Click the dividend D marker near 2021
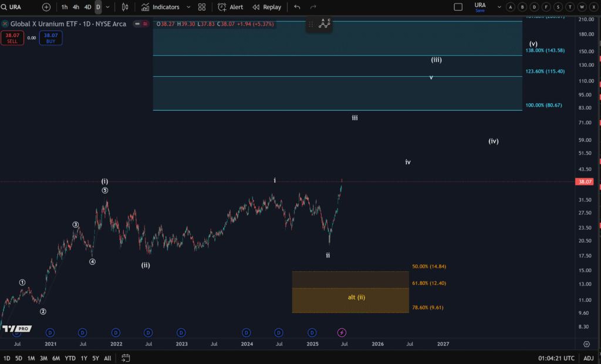Viewport: 601px width, 364px height. pyautogui.click(x=50, y=332)
